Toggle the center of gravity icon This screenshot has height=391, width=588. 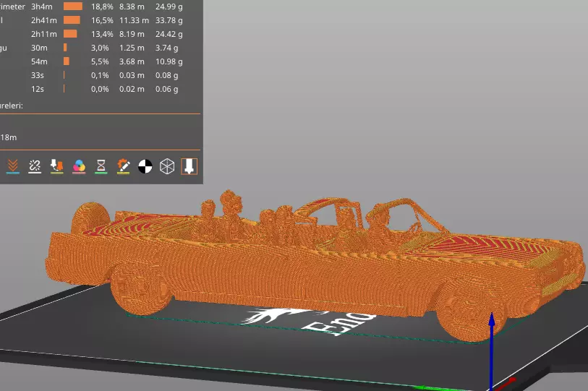coord(145,166)
